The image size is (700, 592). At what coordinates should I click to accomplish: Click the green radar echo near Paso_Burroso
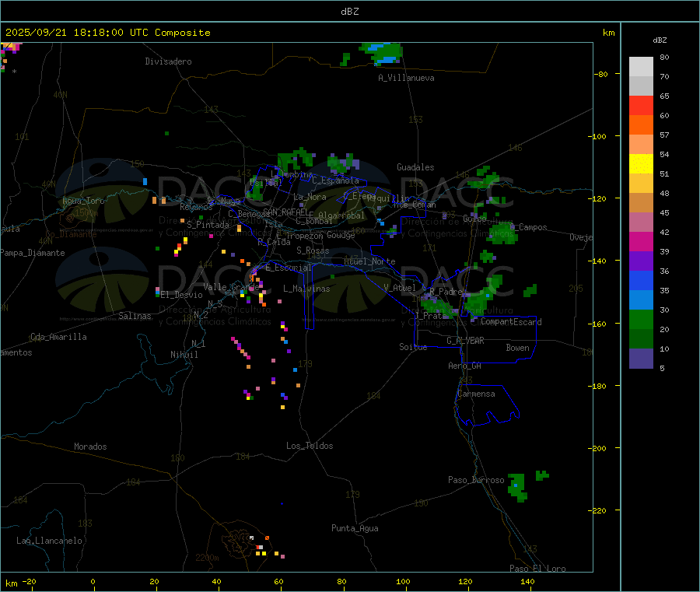[x=517, y=485]
